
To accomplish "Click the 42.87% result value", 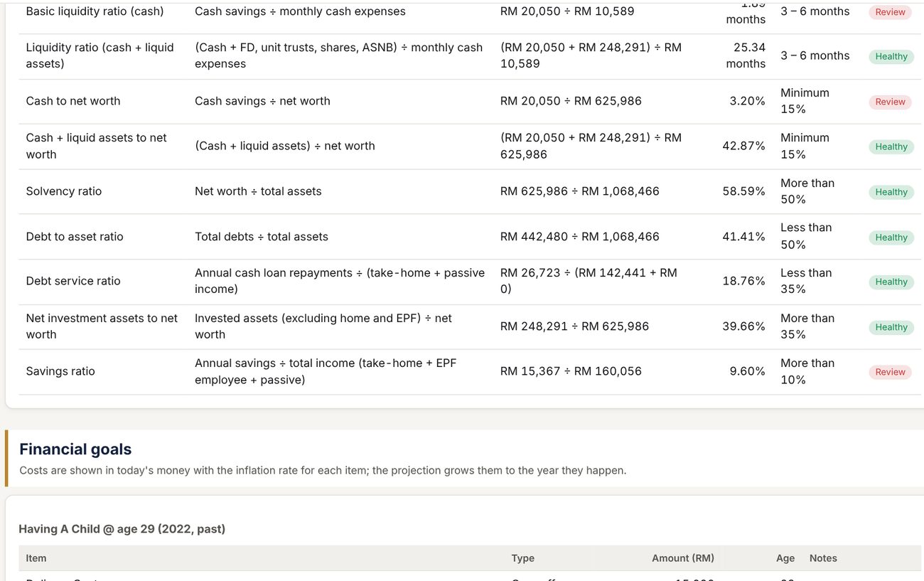I will coord(743,146).
